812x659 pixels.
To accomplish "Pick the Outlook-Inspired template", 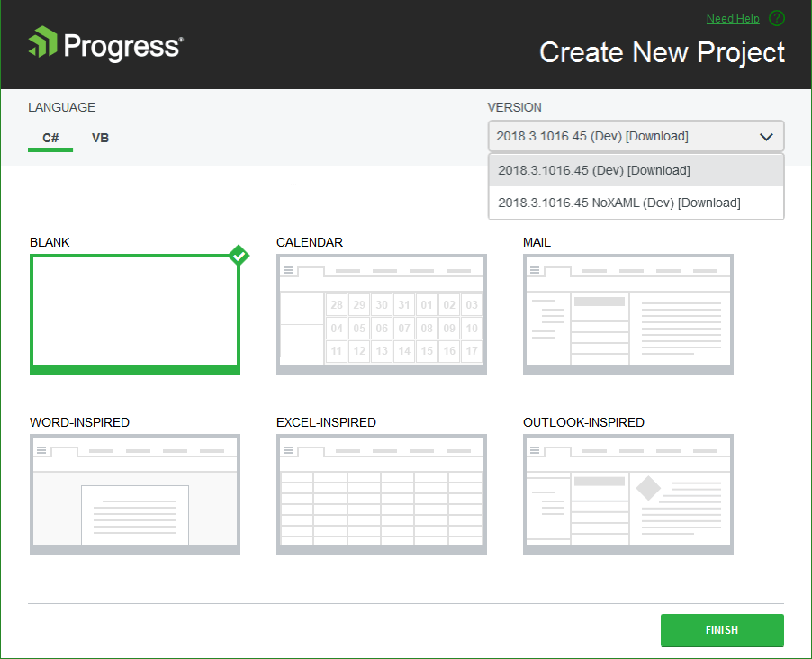I will pyautogui.click(x=628, y=494).
